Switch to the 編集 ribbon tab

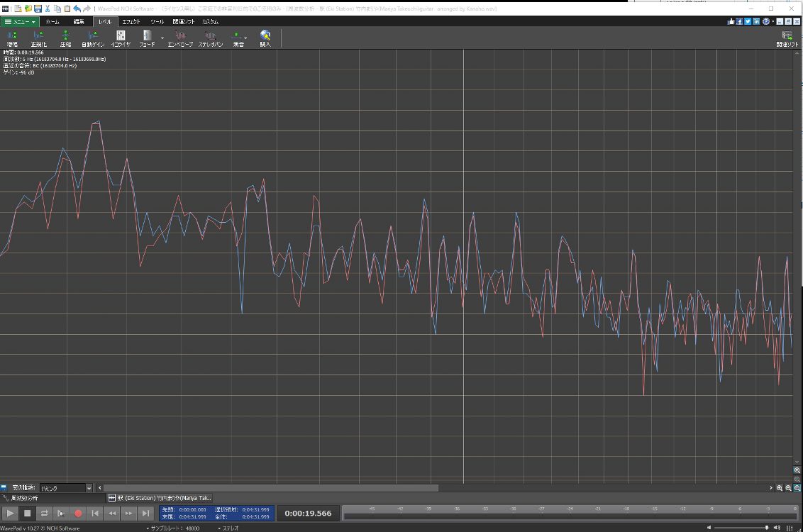pyautogui.click(x=79, y=22)
